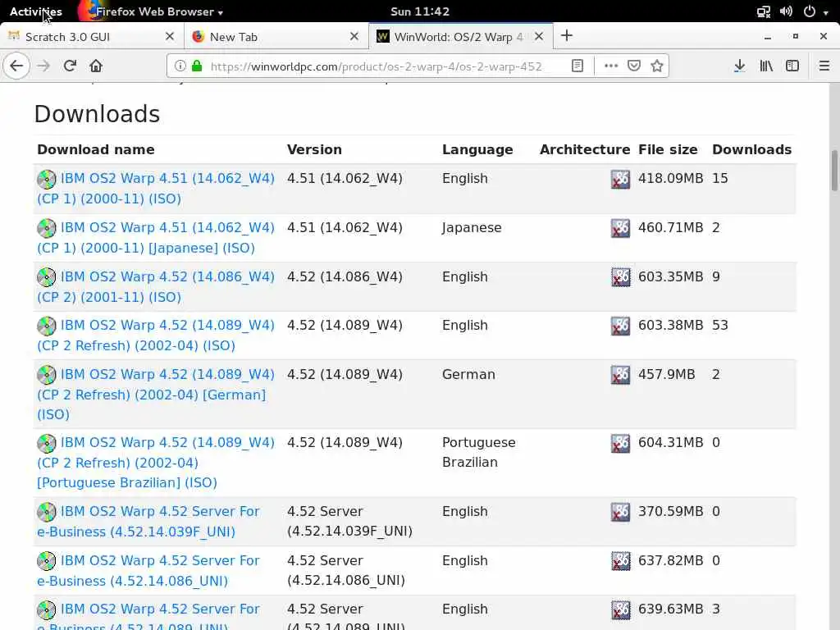The image size is (840, 630).
Task: Open 4.52 CP 2 Refresh [German] ISO link
Action: pos(156,395)
